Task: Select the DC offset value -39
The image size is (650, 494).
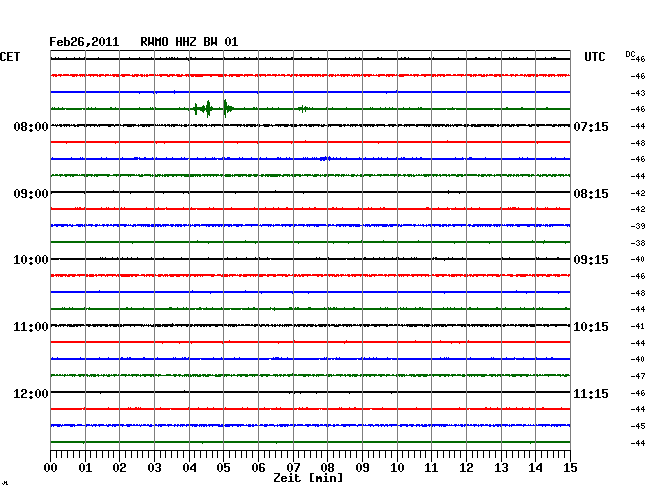Action: [x=638, y=226]
